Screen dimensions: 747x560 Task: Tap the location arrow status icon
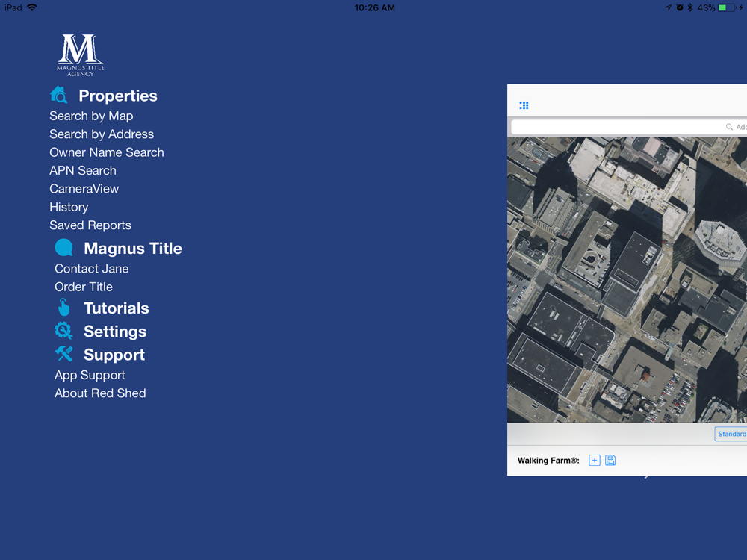point(669,7)
